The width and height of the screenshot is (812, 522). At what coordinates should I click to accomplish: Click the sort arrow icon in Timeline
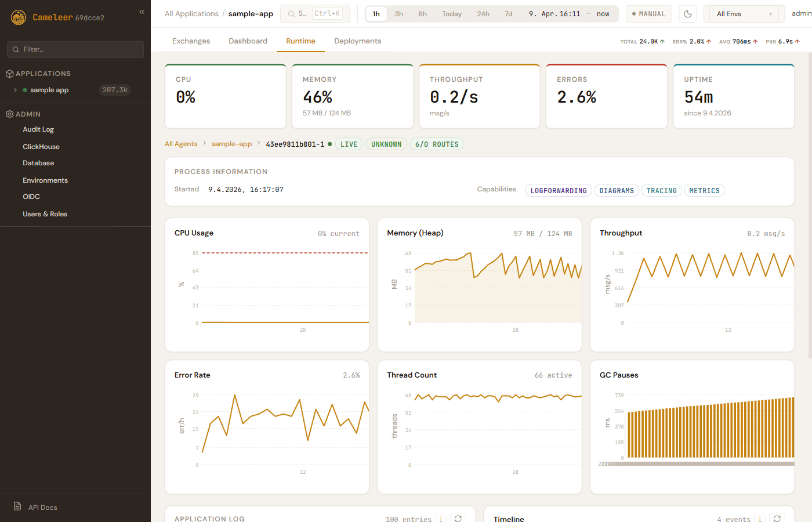click(x=760, y=519)
